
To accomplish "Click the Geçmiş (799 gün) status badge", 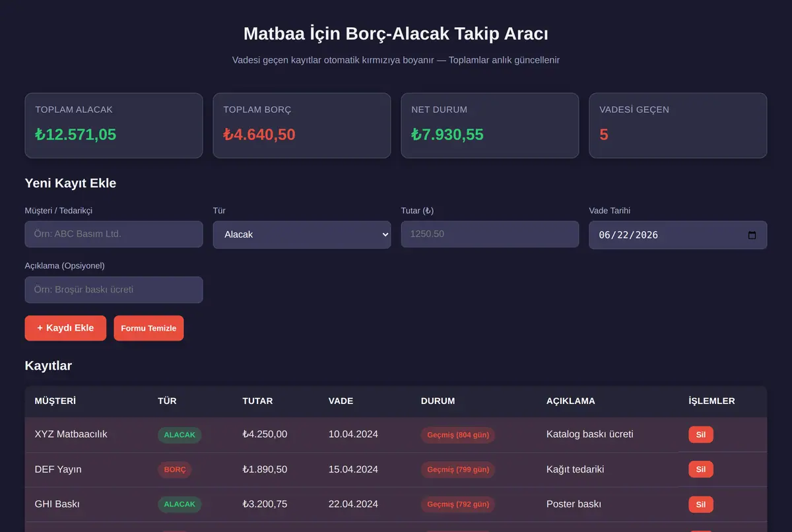I will tap(458, 470).
